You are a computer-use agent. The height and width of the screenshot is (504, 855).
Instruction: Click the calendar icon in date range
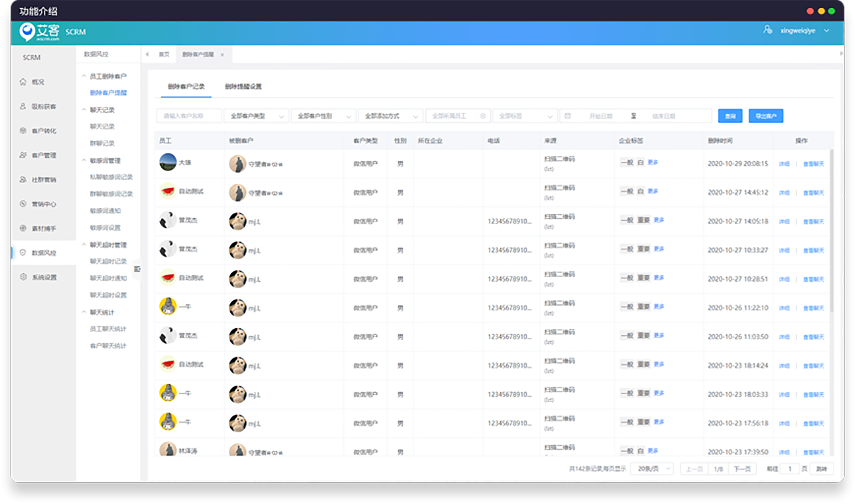click(x=568, y=116)
